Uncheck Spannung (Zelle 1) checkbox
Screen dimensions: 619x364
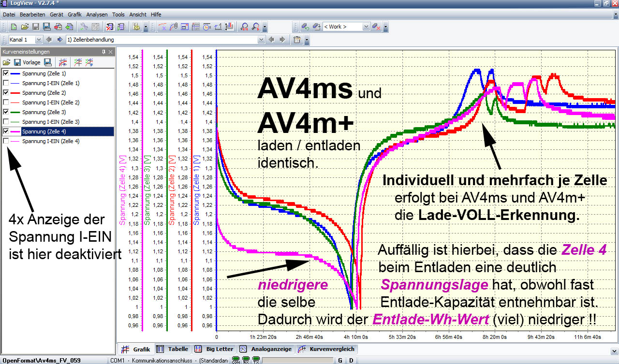[x=6, y=73]
